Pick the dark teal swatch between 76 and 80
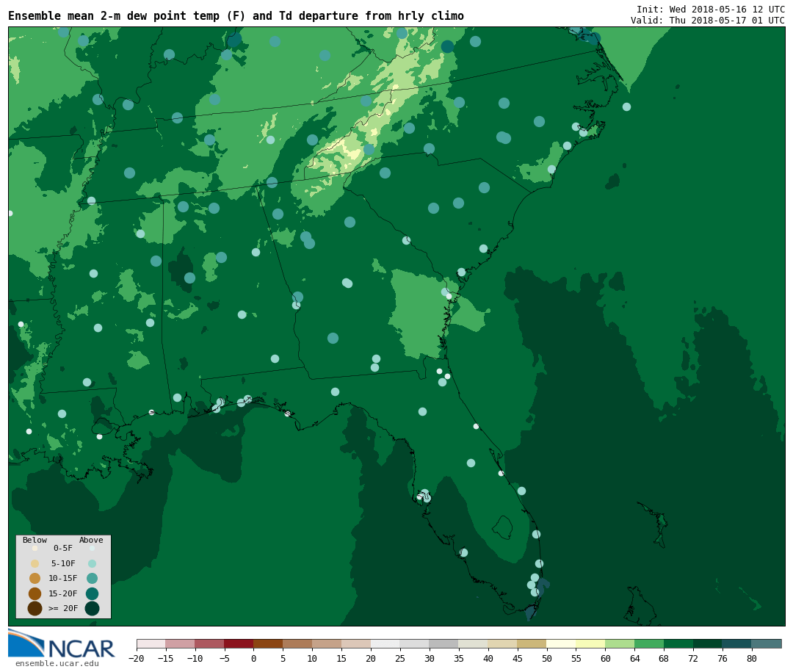 click(737, 644)
